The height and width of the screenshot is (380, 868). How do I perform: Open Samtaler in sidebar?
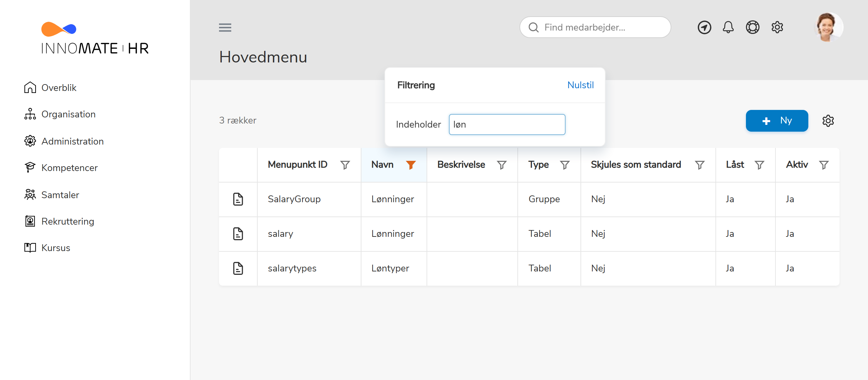52,195
